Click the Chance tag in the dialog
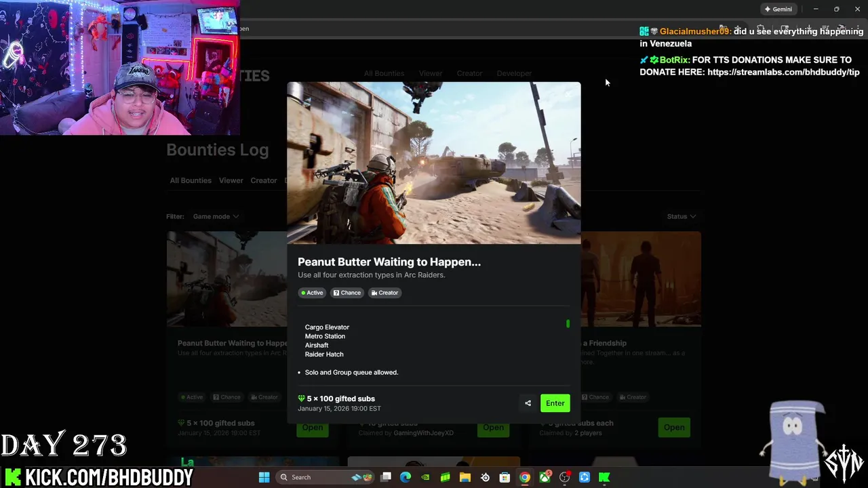This screenshot has width=868, height=488. pos(347,293)
